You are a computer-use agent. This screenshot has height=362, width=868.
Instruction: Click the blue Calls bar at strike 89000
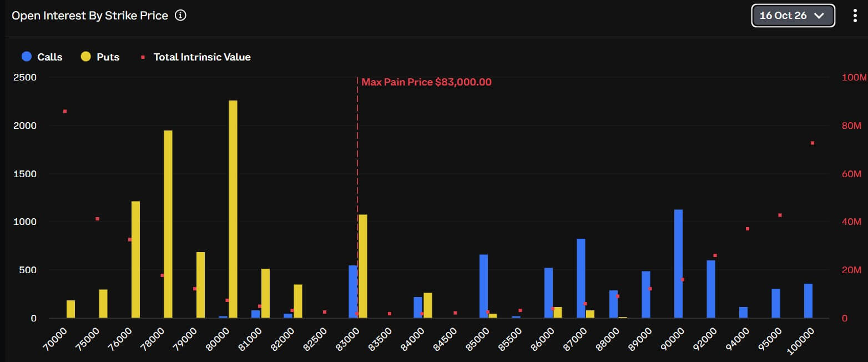point(646,295)
